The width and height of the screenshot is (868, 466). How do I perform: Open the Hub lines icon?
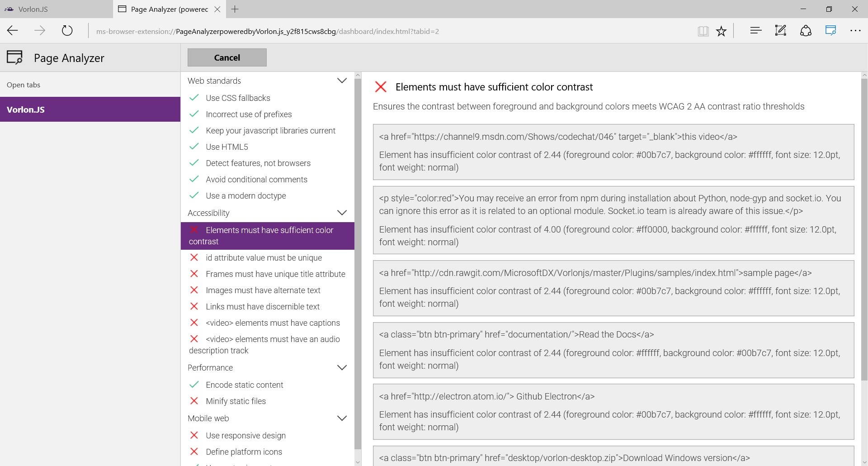tap(755, 31)
